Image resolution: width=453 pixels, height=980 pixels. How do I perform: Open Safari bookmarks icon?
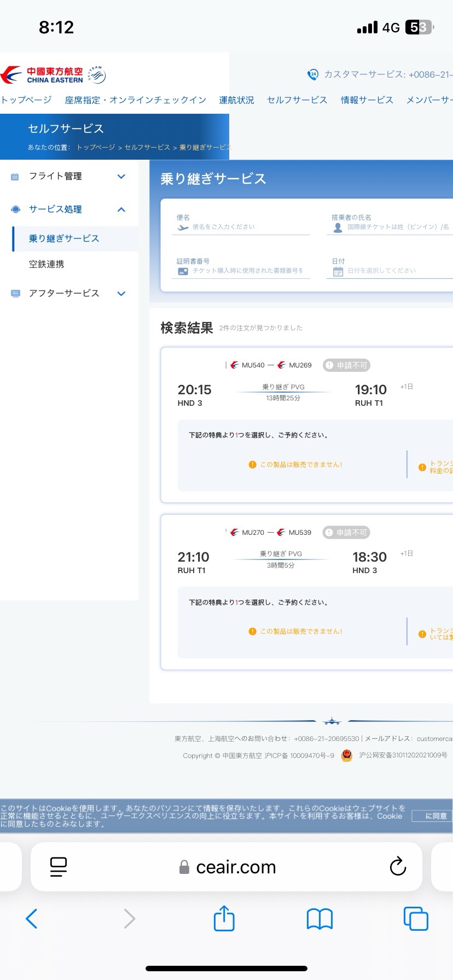click(x=320, y=919)
